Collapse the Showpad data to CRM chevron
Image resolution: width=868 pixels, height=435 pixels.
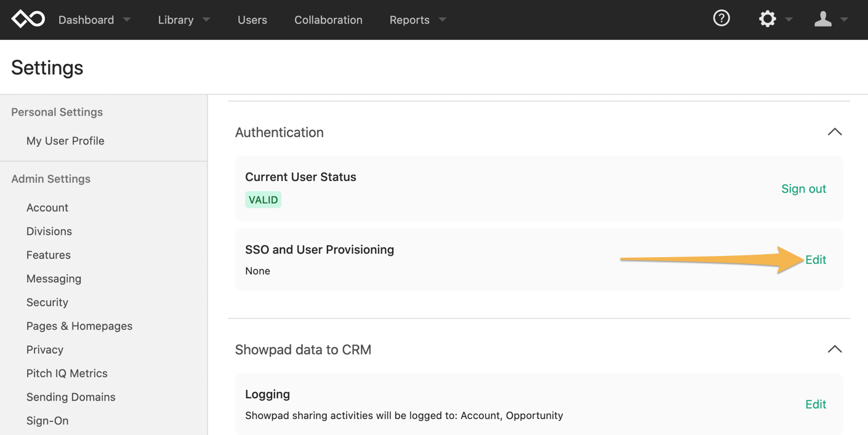[x=835, y=349]
